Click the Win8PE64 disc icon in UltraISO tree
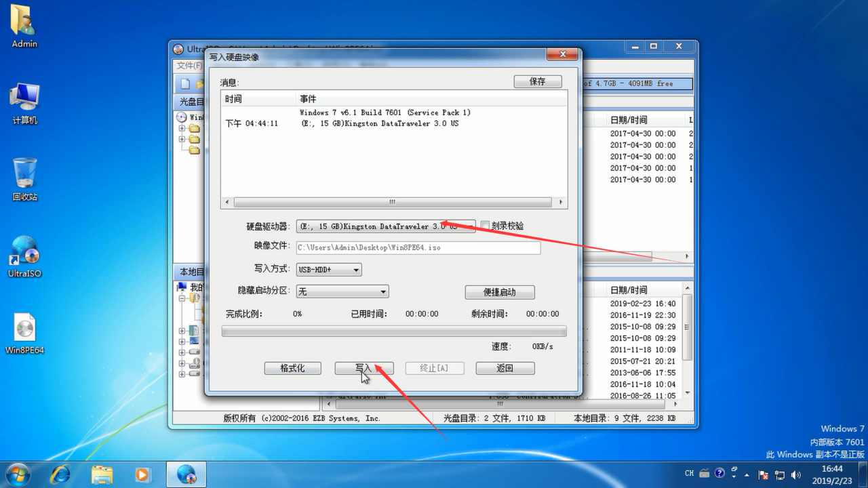 [x=181, y=117]
